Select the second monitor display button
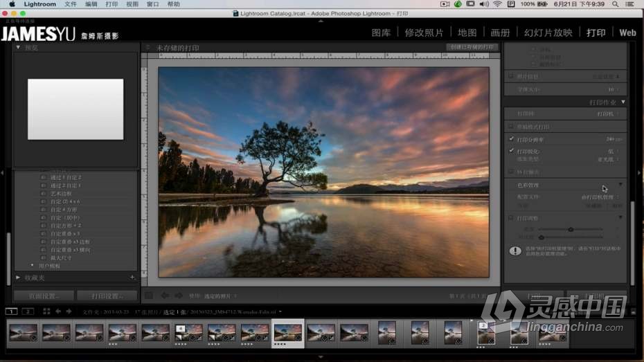Image resolution: width=644 pixels, height=362 pixels. pyautogui.click(x=28, y=311)
